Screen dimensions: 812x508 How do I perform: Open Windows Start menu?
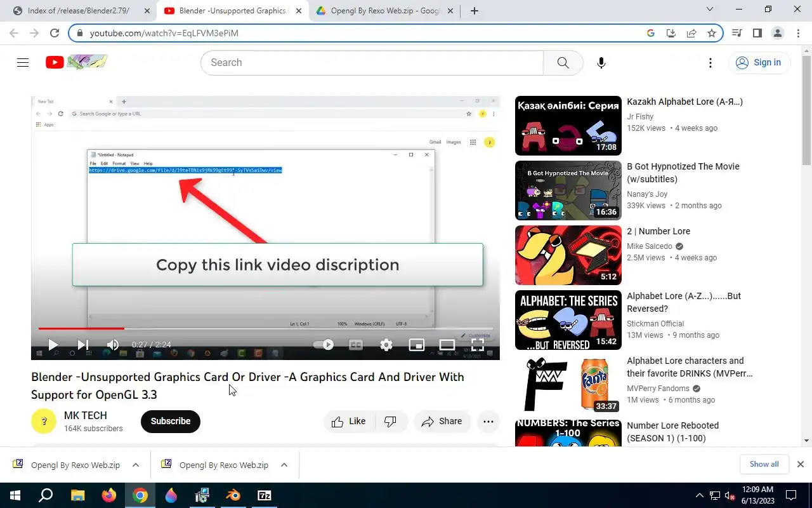(x=15, y=495)
